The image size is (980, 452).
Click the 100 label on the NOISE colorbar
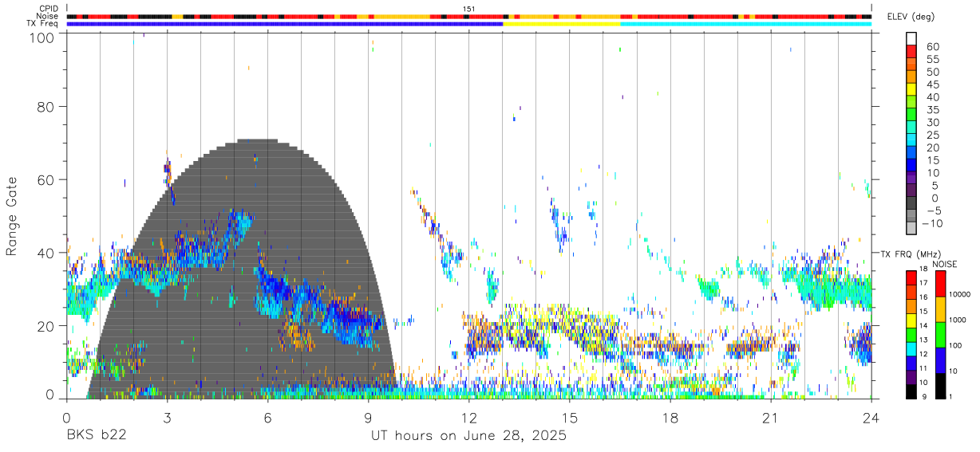pos(956,345)
